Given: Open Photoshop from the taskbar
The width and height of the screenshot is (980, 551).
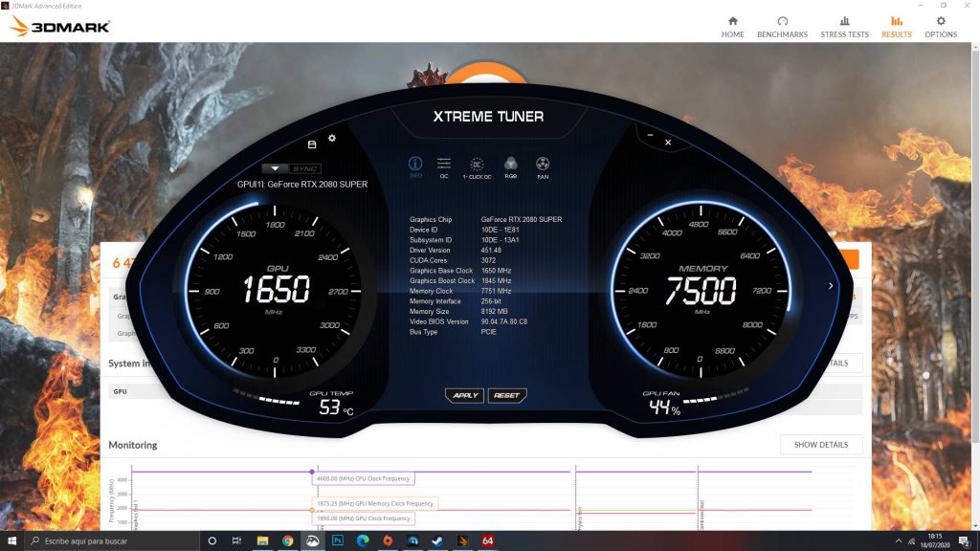Looking at the screenshot, I should tap(338, 541).
